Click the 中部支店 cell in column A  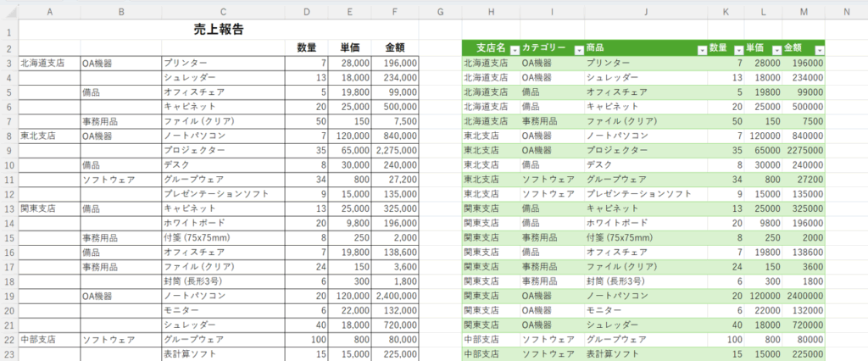49,339
